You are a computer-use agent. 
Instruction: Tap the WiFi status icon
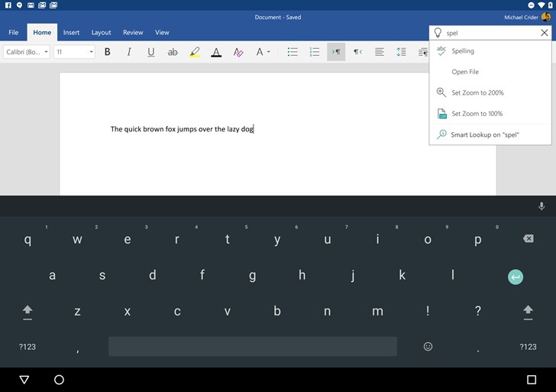point(541,5)
